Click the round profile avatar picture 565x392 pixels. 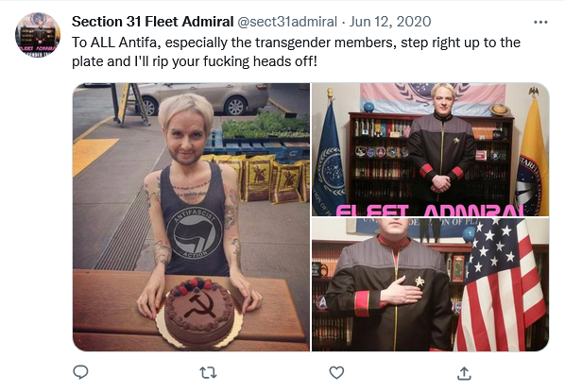point(38,35)
